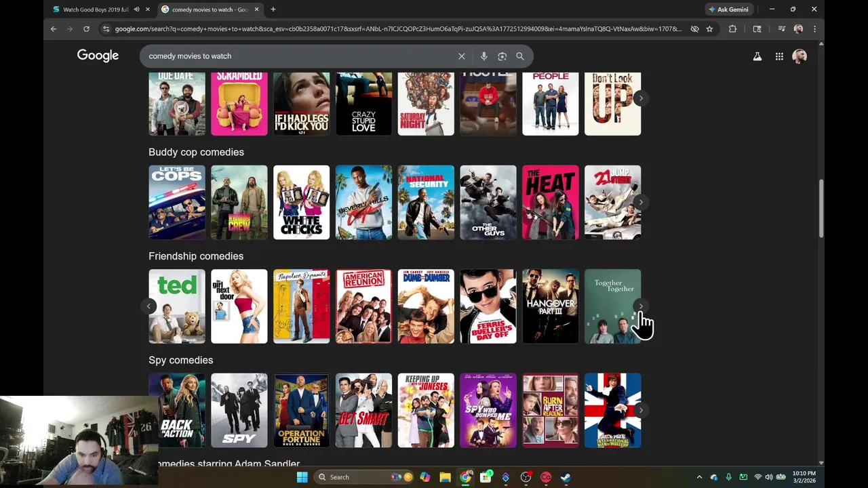Open the Extensions puzzle icon

(x=732, y=29)
